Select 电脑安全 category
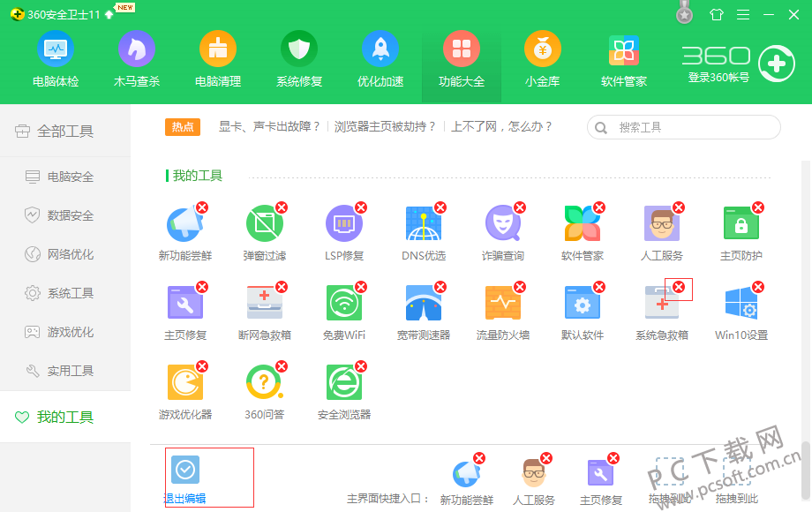Screen dimensions: 812x512 [x=65, y=177]
